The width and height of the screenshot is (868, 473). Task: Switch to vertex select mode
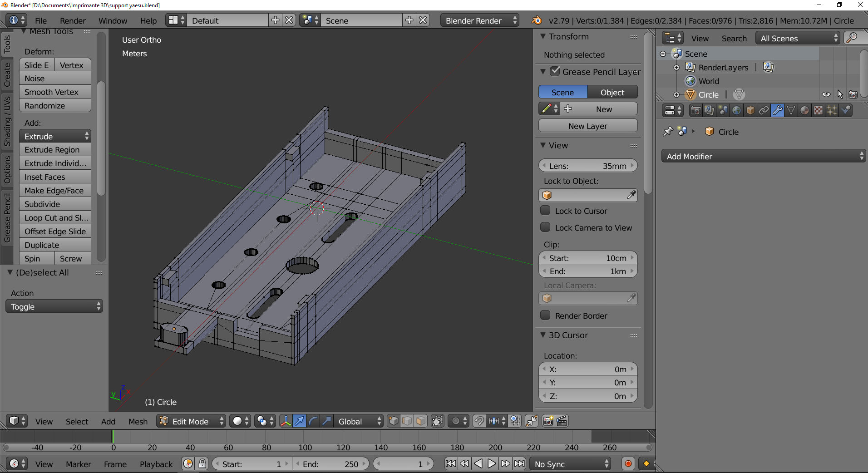point(394,421)
